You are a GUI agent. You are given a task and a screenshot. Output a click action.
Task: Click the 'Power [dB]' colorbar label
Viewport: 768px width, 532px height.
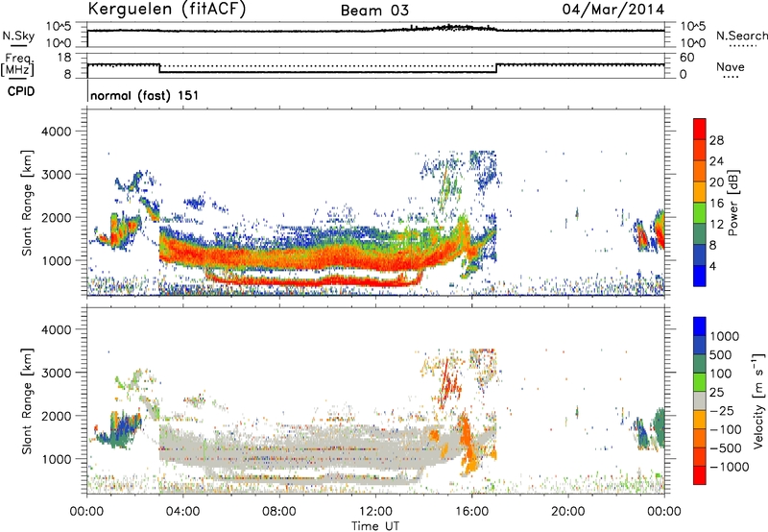pyautogui.click(x=732, y=203)
